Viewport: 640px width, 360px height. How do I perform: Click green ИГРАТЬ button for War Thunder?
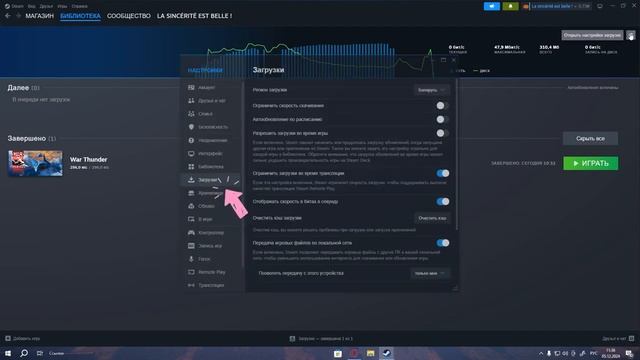pos(591,163)
